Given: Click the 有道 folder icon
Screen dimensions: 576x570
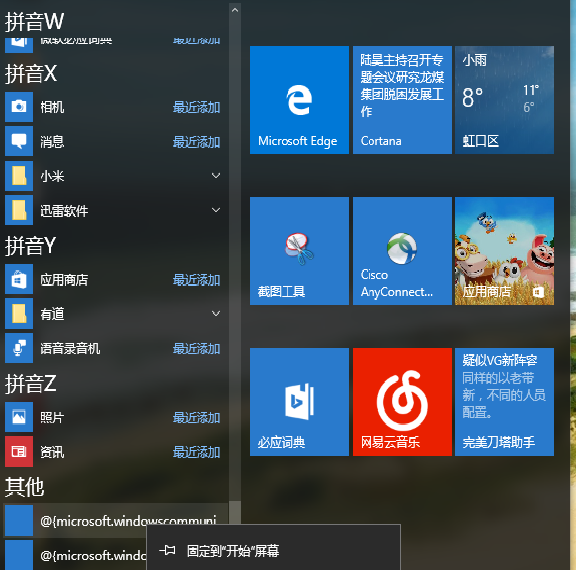Looking at the screenshot, I should click(19, 314).
